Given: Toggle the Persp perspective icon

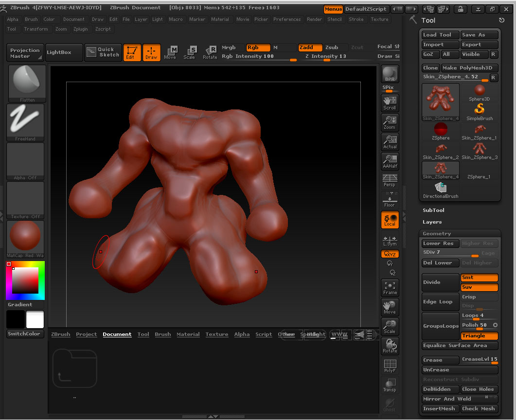Looking at the screenshot, I should [x=390, y=180].
